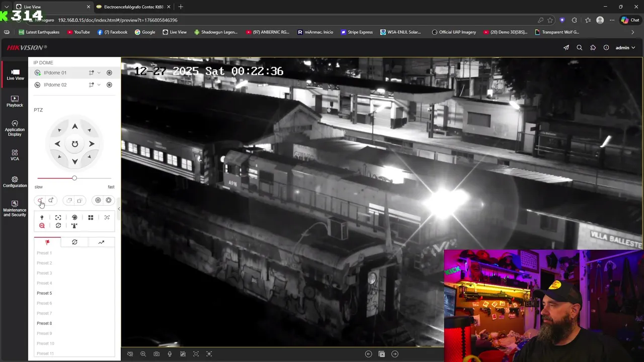Tilt camera down with PTZ arrow
This screenshot has height=362, width=644.
click(74, 161)
